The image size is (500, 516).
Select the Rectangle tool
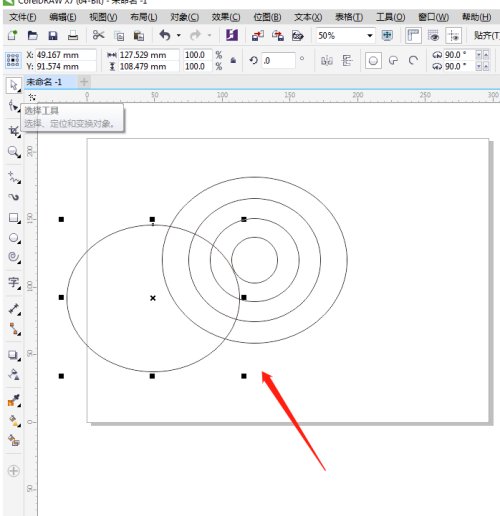click(x=14, y=218)
